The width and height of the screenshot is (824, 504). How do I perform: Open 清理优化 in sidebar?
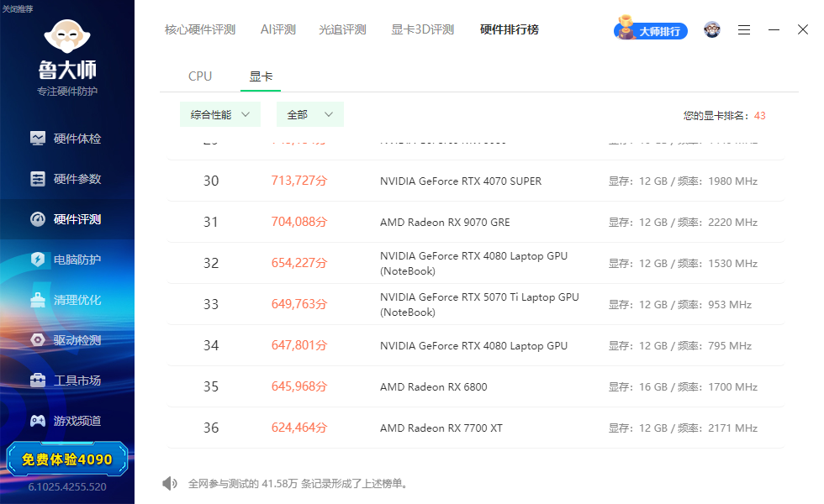tap(66, 300)
